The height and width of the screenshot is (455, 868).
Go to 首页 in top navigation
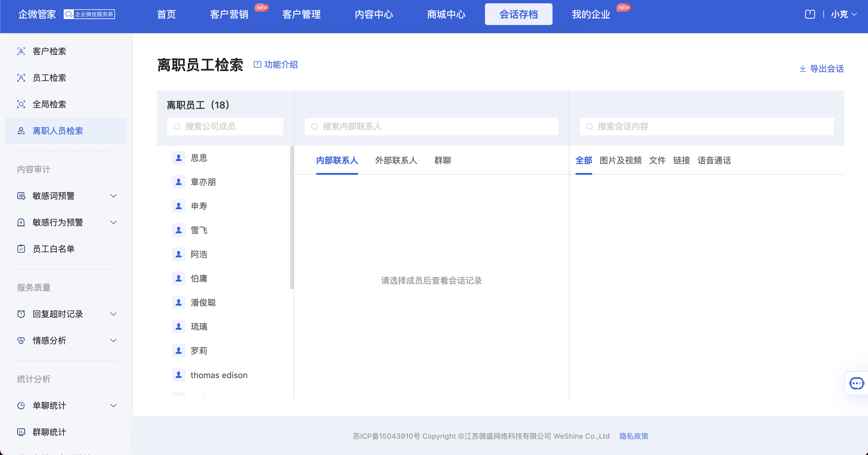[x=166, y=14]
